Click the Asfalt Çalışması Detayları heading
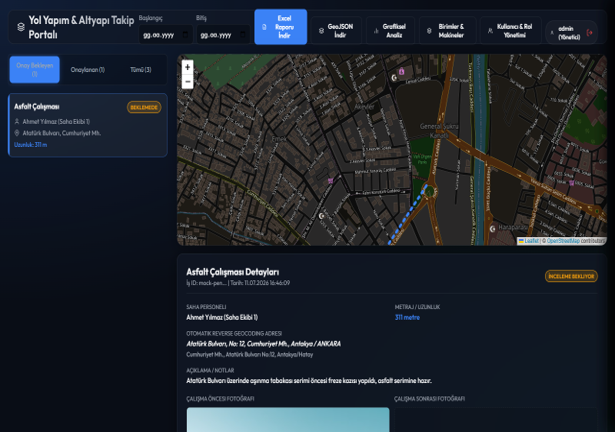The width and height of the screenshot is (615, 432). click(x=233, y=272)
